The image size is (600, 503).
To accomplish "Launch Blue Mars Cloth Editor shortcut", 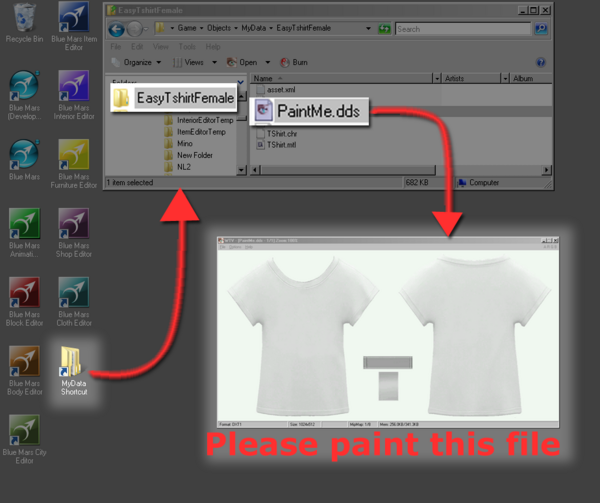I will pyautogui.click(x=74, y=301).
